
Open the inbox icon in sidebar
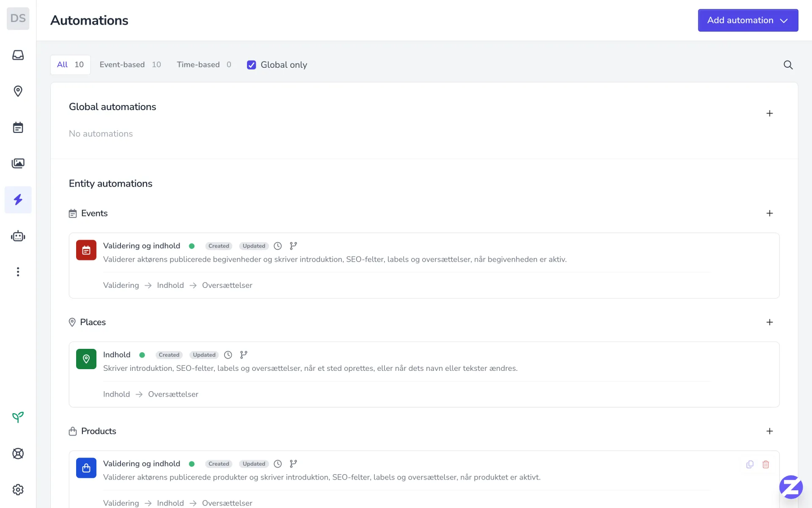pos(18,55)
